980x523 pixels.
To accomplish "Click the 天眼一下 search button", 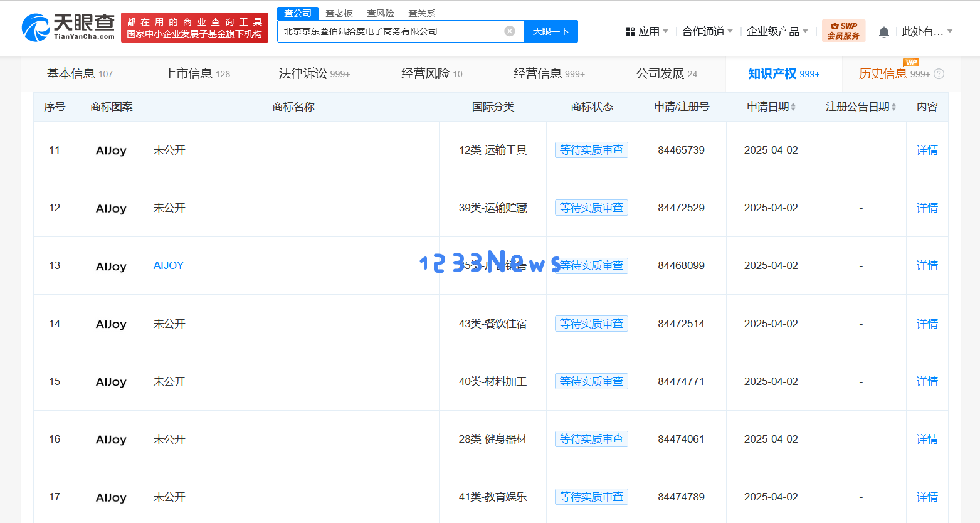I will pos(551,31).
